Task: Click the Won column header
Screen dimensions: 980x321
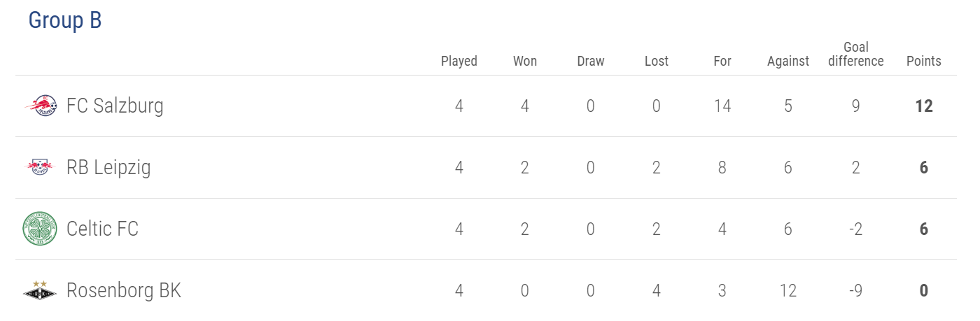Action: (525, 61)
